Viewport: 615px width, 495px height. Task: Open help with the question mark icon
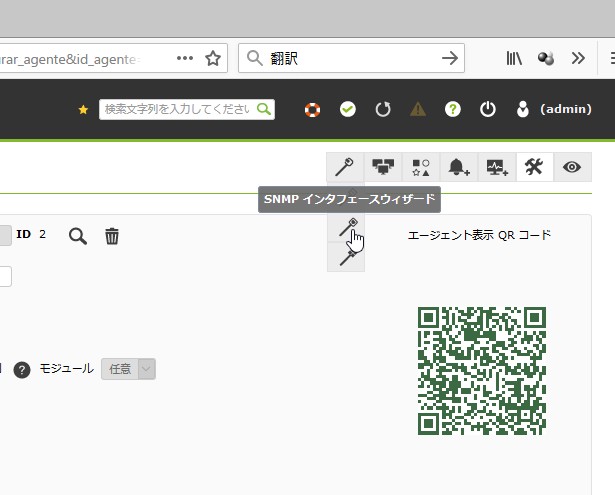coord(453,109)
